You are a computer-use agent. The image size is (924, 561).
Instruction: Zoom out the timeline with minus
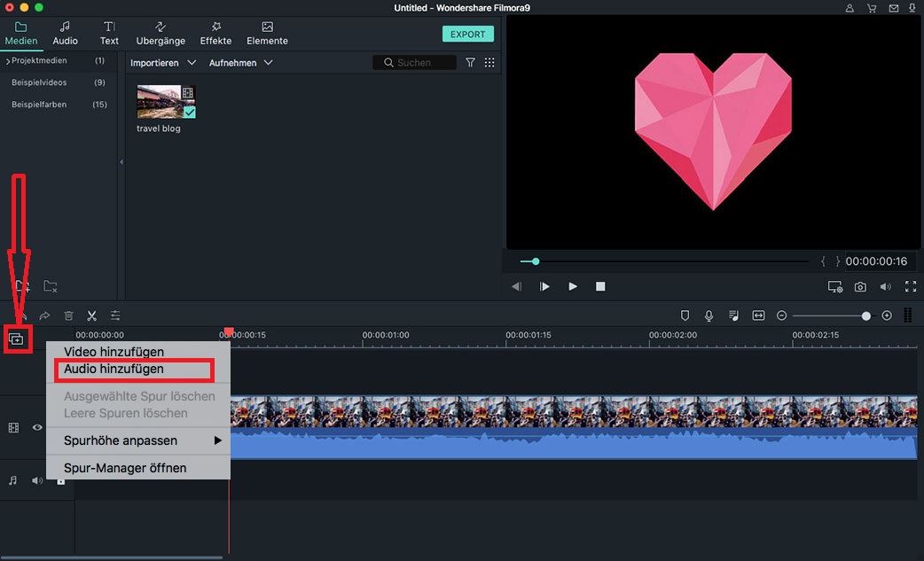tap(781, 316)
